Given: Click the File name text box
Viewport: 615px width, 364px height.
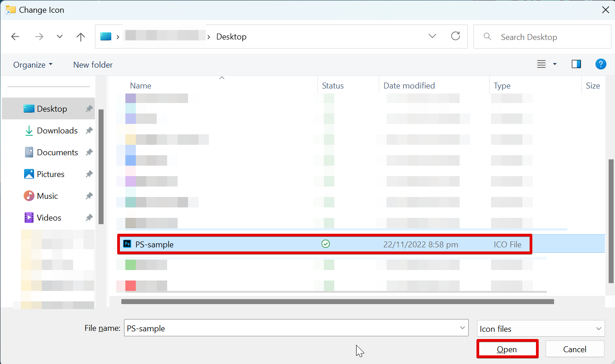Looking at the screenshot, I should (x=296, y=328).
